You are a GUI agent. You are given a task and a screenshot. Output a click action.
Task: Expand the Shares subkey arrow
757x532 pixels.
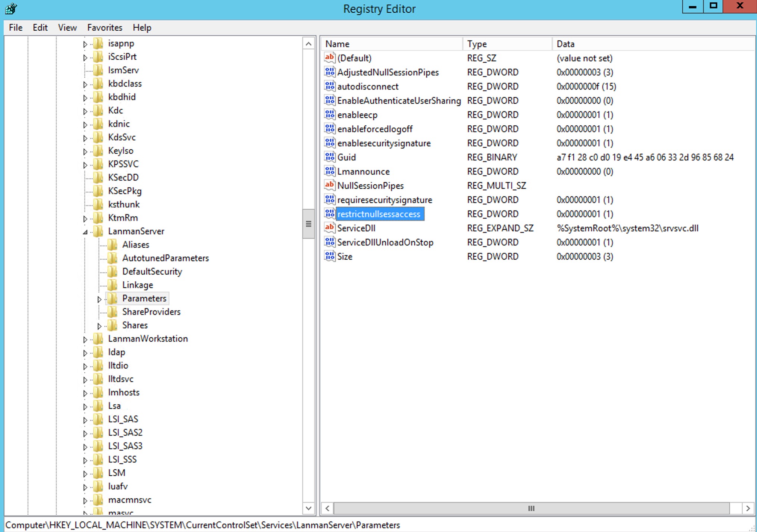[99, 326]
